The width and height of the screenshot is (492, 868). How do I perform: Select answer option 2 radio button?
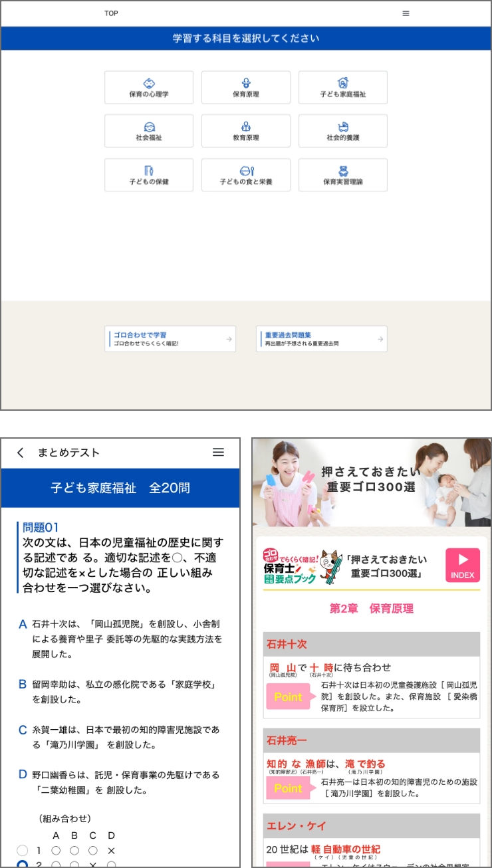[x=23, y=864]
